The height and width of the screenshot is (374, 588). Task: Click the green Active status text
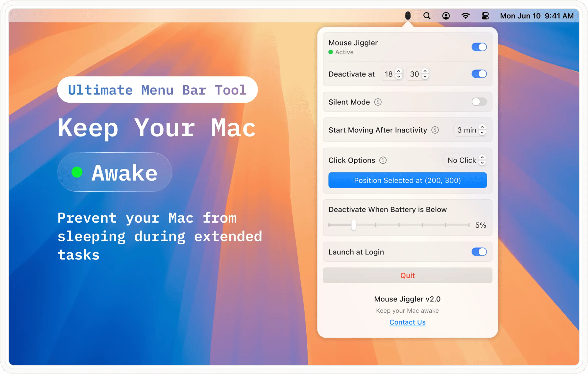(x=344, y=52)
